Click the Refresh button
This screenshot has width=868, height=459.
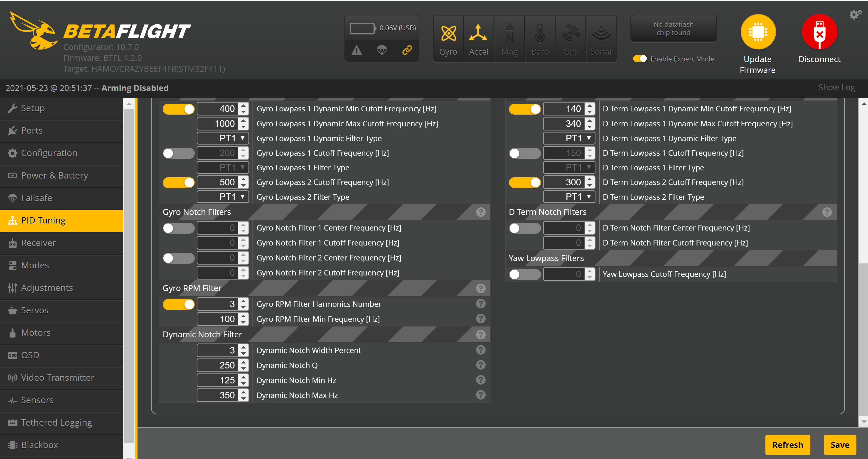pyautogui.click(x=787, y=445)
